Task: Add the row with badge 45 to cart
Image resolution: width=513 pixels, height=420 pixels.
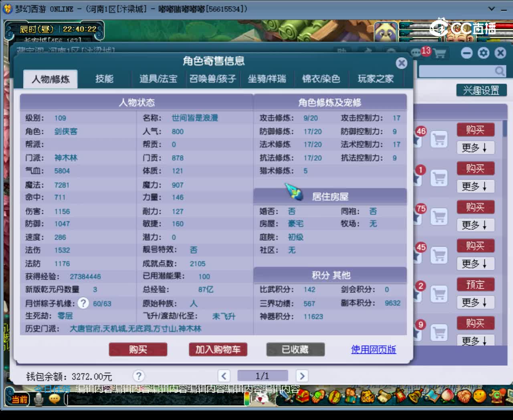Action: (439, 255)
